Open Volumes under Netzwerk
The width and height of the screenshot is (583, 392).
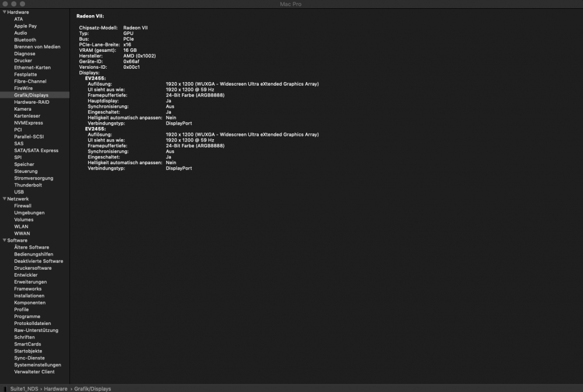(x=24, y=220)
